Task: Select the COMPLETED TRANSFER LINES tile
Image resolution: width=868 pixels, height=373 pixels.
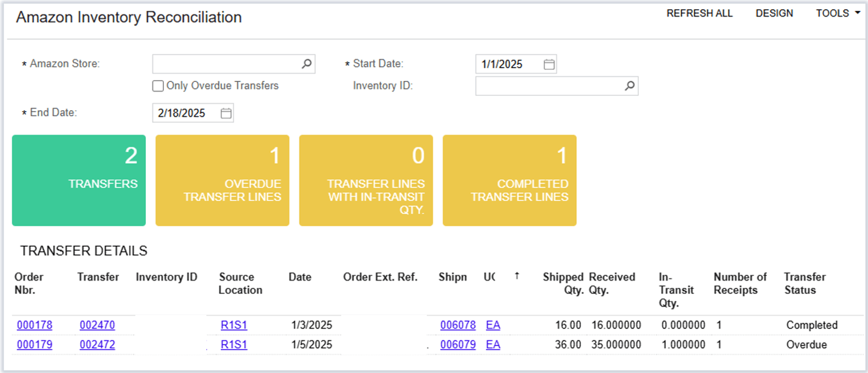Action: (509, 180)
